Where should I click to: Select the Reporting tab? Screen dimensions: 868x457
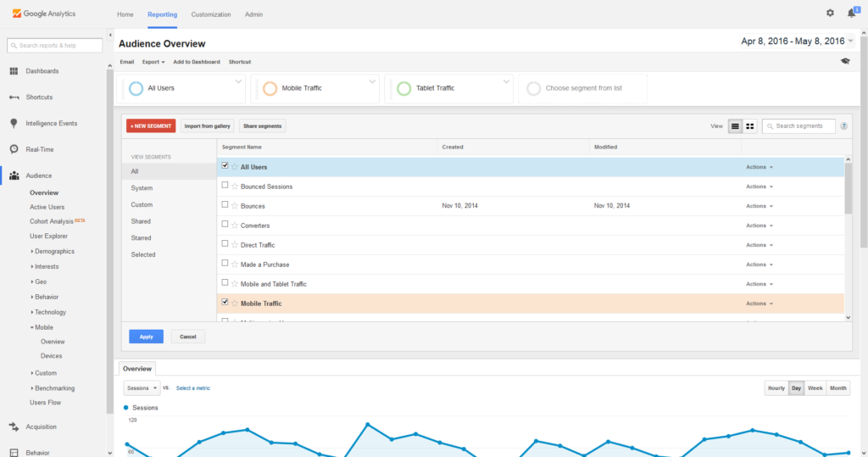click(162, 14)
